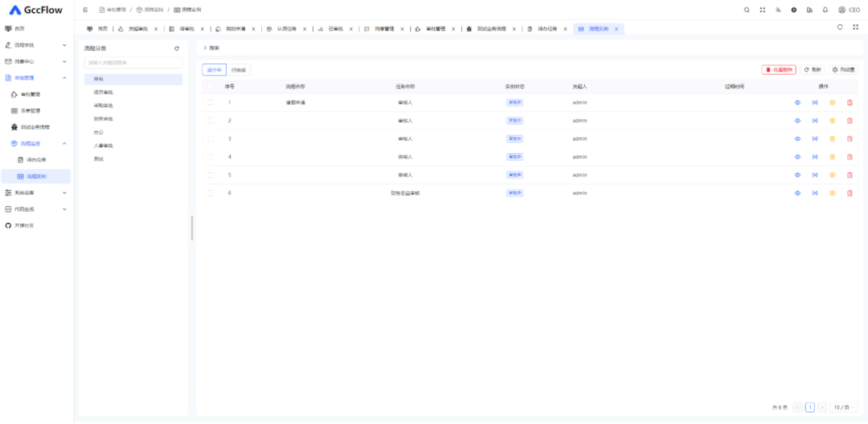
Task: Select all rows via header checkbox
Action: 211,87
